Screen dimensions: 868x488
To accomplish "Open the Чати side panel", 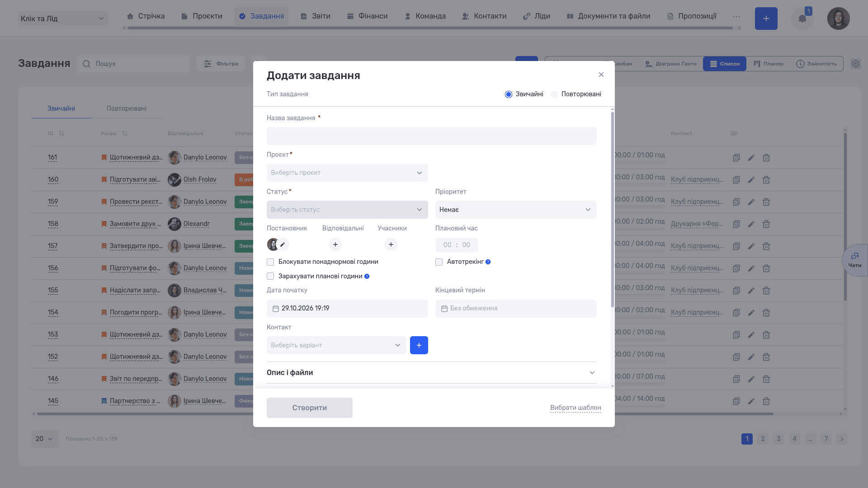I will [x=854, y=260].
